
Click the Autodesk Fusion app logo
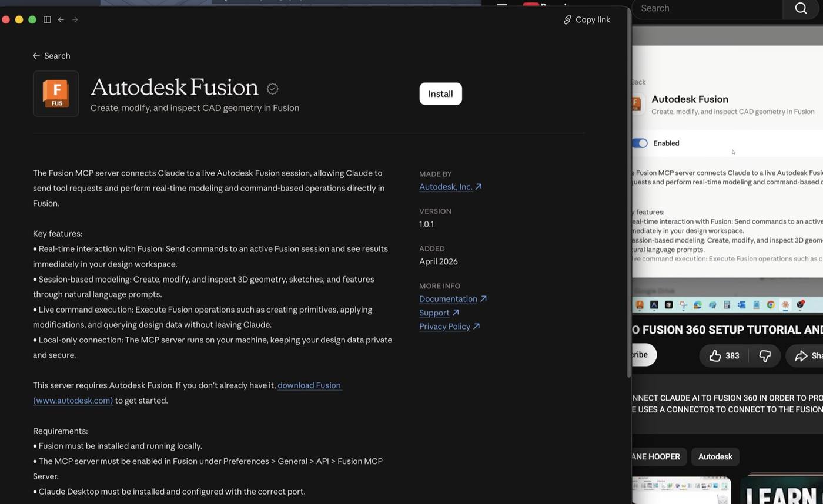[56, 93]
